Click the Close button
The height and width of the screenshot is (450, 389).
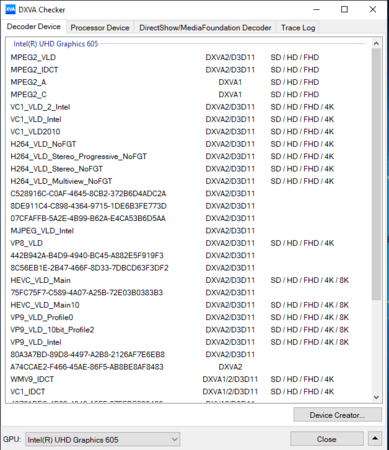click(x=327, y=439)
